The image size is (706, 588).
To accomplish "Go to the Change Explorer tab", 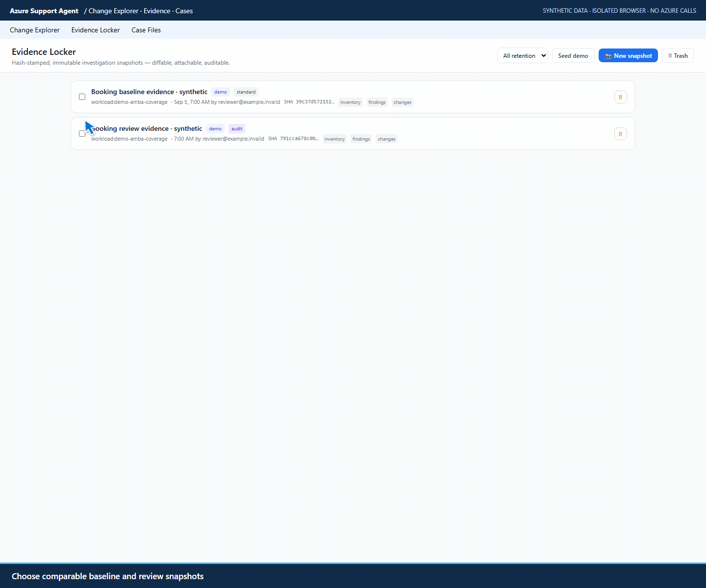I will 35,30.
